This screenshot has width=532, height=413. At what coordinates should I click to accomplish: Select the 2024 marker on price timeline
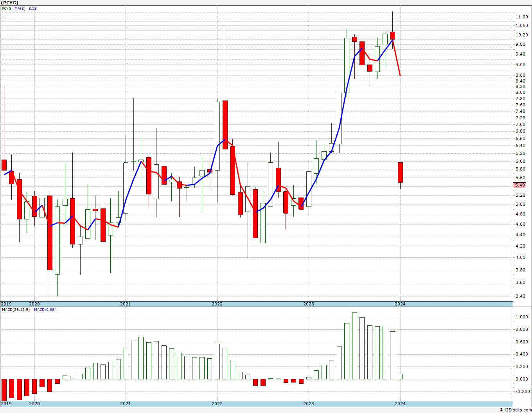click(400, 304)
